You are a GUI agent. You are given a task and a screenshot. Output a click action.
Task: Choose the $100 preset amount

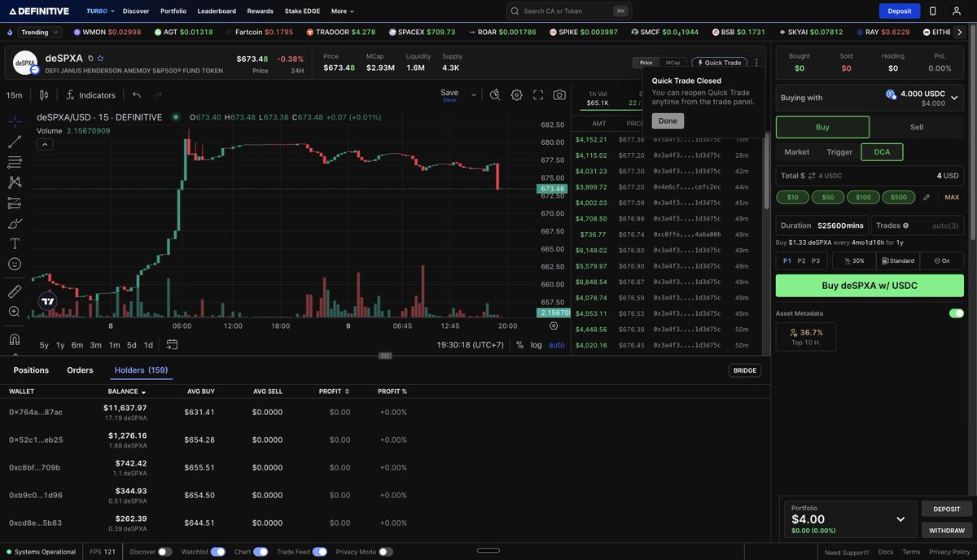point(863,197)
